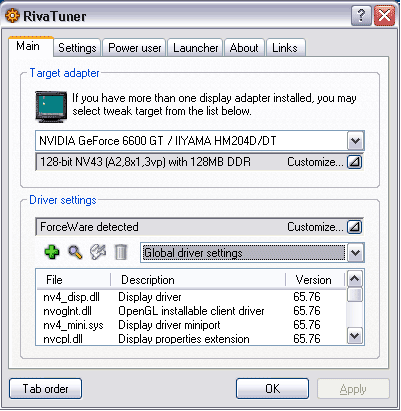
Task: Go to the Launcher tab
Action: [196, 48]
